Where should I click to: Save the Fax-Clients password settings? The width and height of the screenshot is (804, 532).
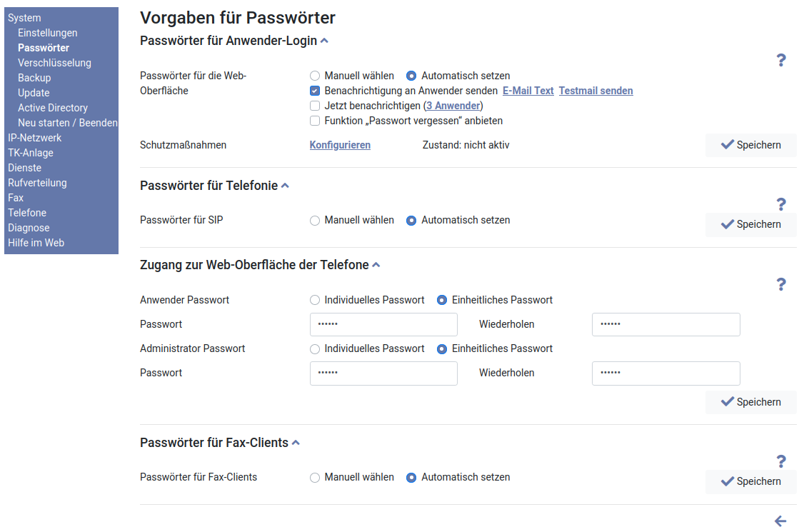(x=750, y=481)
